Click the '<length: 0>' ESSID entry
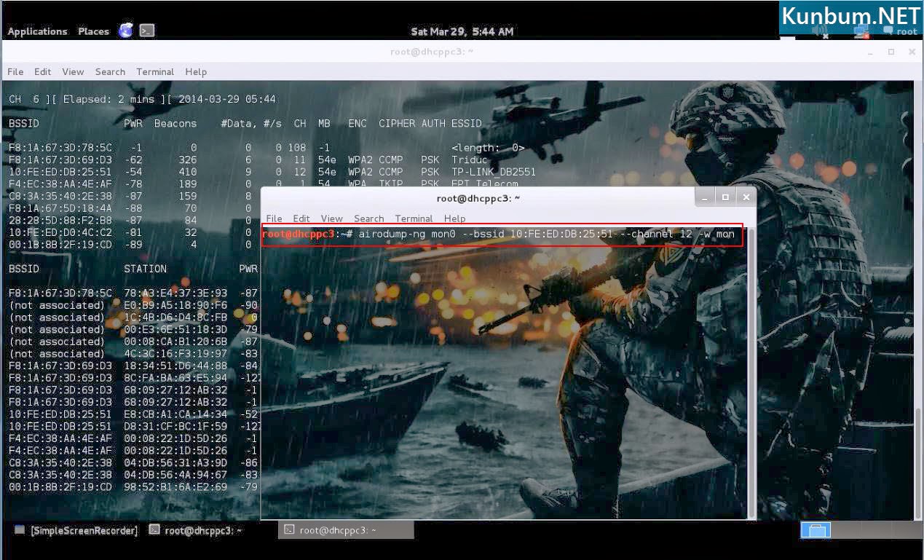The height and width of the screenshot is (560, 924). click(x=488, y=148)
